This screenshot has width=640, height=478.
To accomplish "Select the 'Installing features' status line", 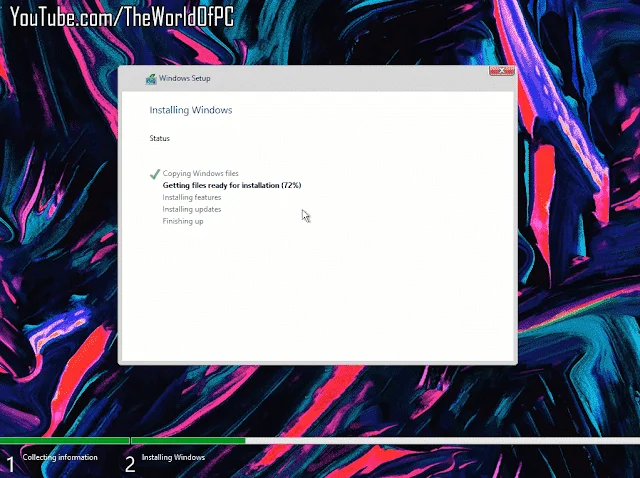I will [x=192, y=197].
